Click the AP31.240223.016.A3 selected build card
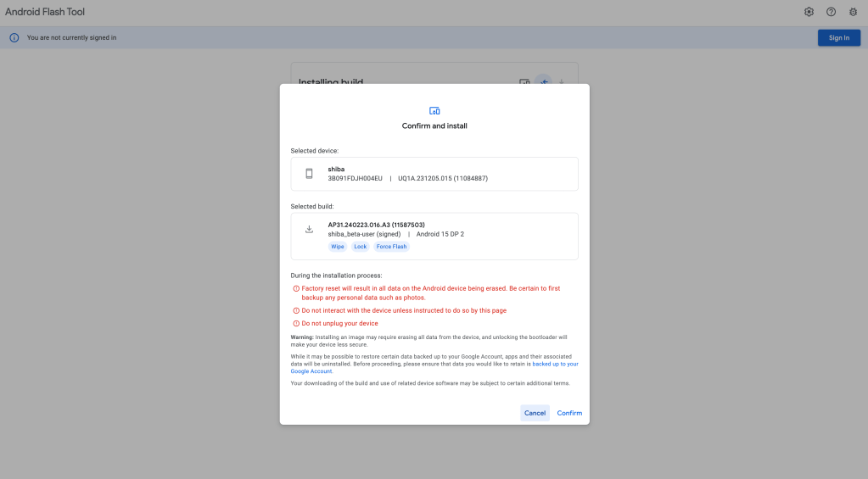The width and height of the screenshot is (868, 479). 434,236
